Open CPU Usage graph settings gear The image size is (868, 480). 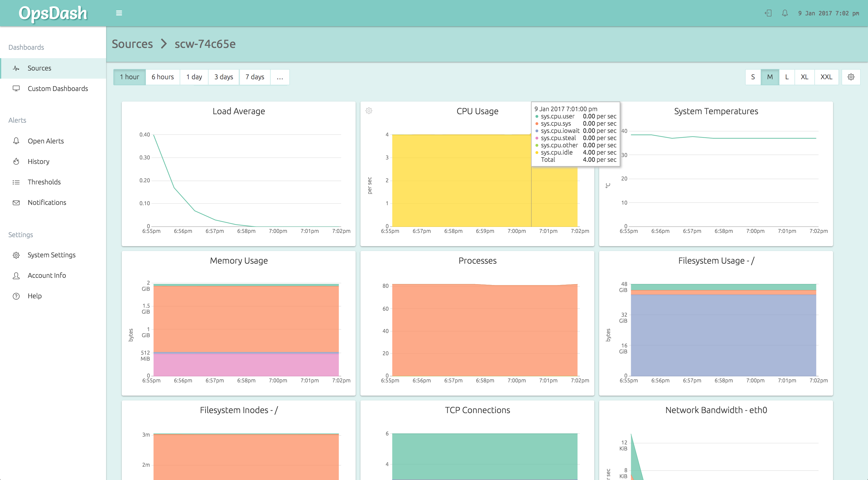click(369, 111)
